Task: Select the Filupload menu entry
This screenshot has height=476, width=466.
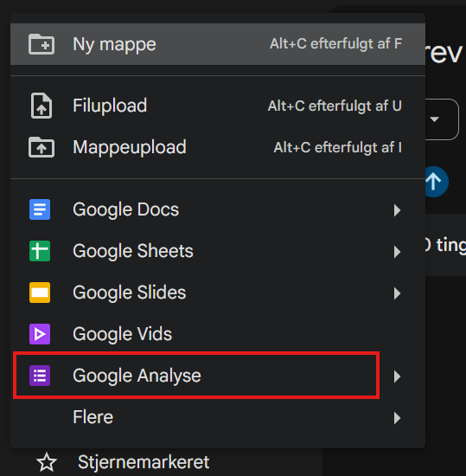Action: tap(218, 106)
